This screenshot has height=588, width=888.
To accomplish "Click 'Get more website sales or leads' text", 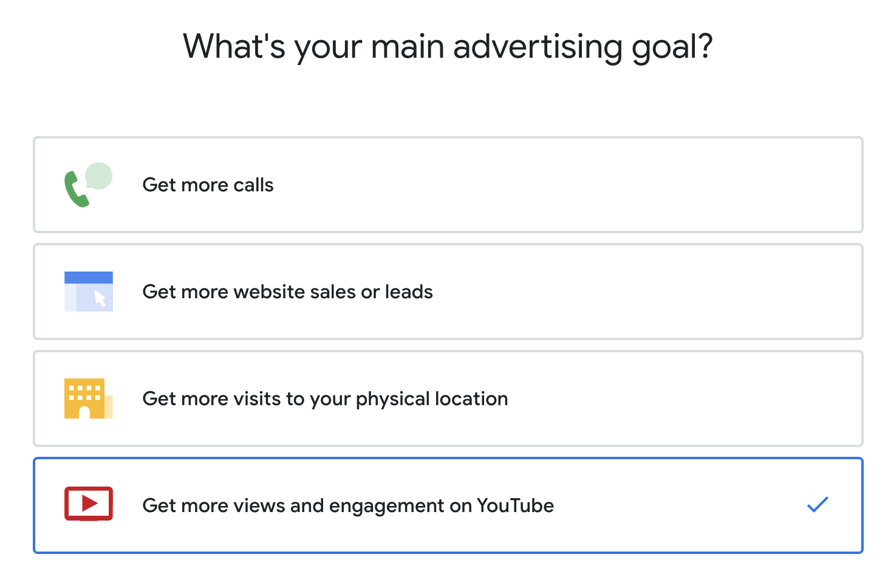I will 287,292.
